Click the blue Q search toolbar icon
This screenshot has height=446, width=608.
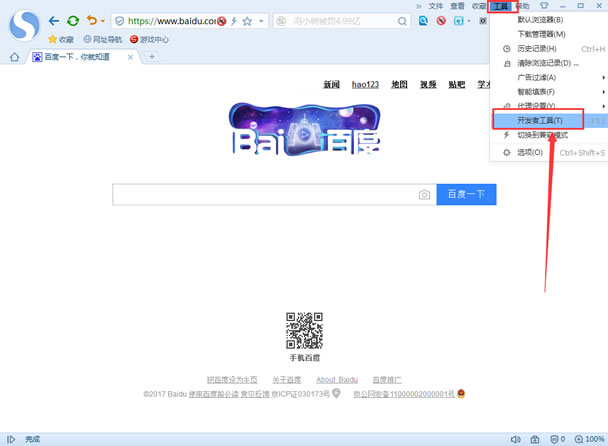click(423, 21)
